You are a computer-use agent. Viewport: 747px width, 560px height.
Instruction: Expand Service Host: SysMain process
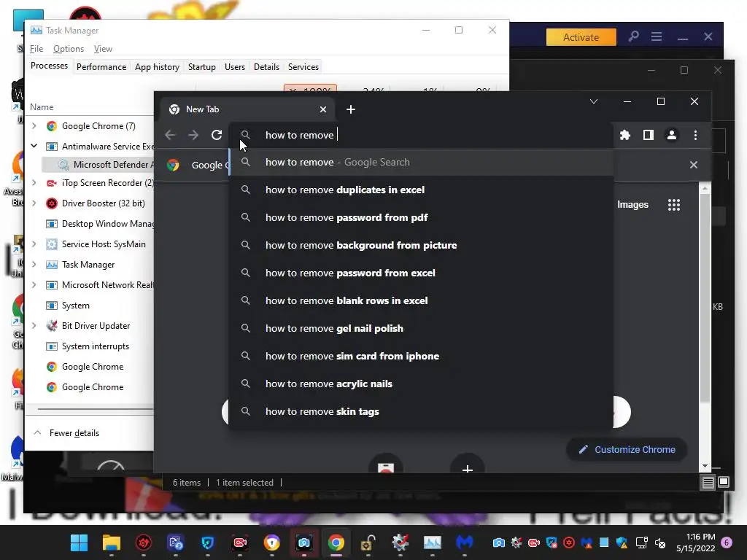coord(34,244)
